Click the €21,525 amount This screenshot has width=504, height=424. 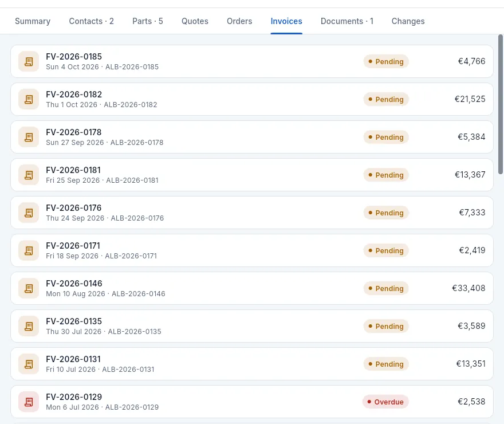[x=470, y=99]
